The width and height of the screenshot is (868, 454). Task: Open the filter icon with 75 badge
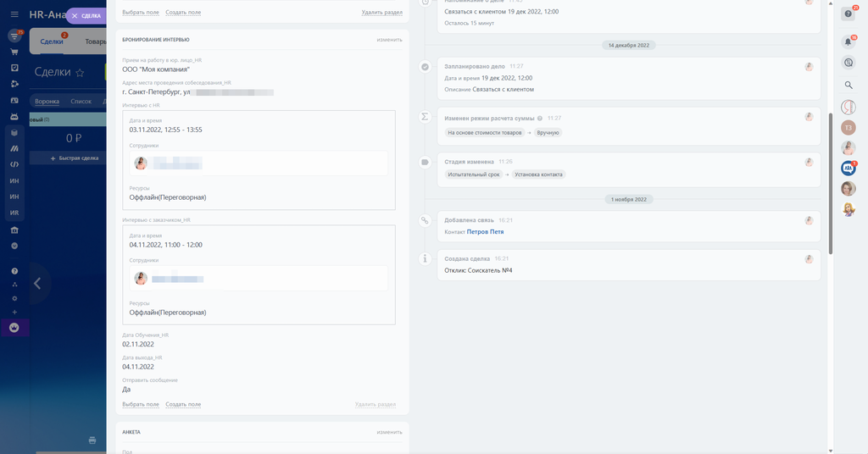(x=14, y=36)
